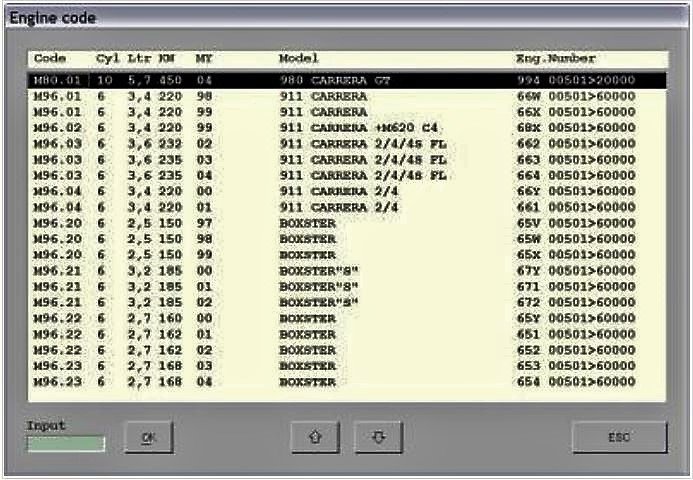Click the OK button
Image resolution: width=693 pixels, height=480 pixels.
pos(149,438)
